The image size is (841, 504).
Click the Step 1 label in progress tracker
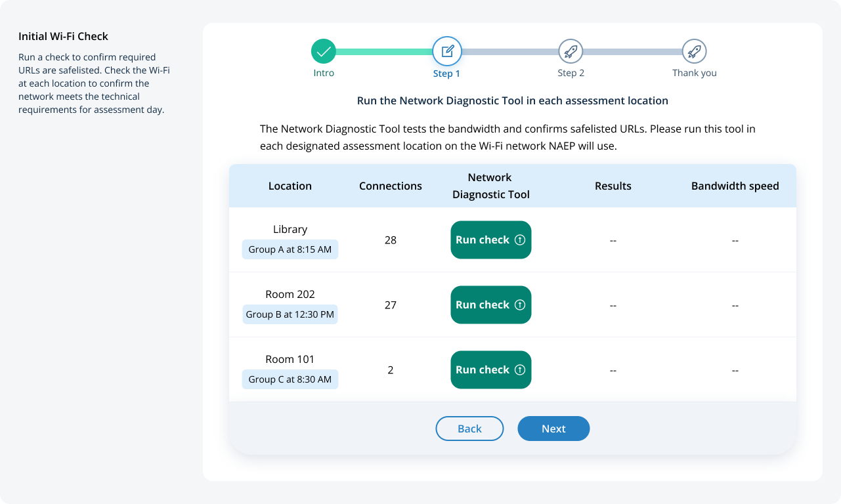446,73
